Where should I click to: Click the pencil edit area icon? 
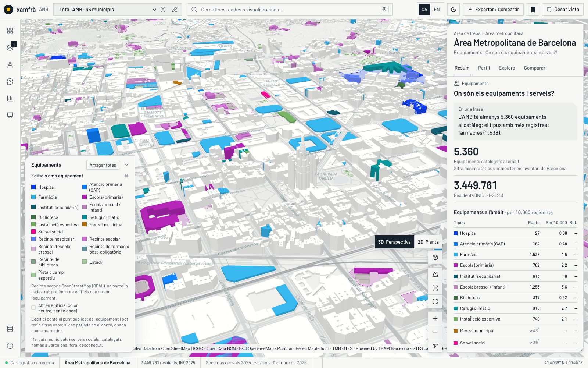(175, 10)
